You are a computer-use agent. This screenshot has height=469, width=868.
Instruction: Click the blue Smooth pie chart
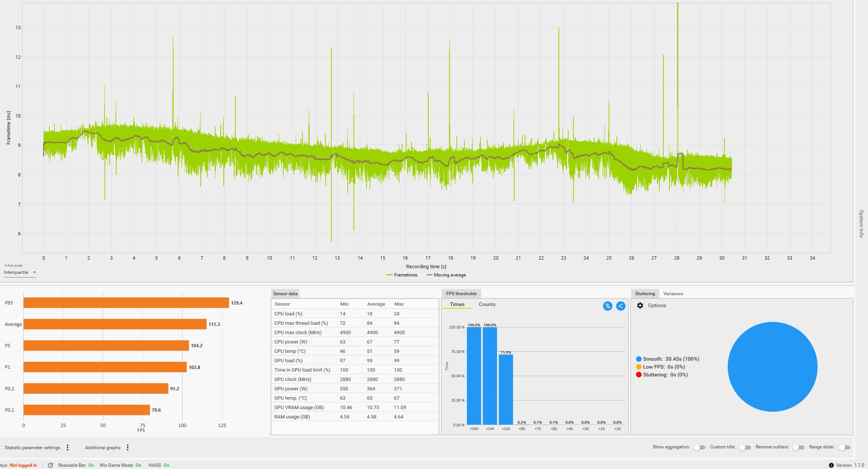click(772, 367)
